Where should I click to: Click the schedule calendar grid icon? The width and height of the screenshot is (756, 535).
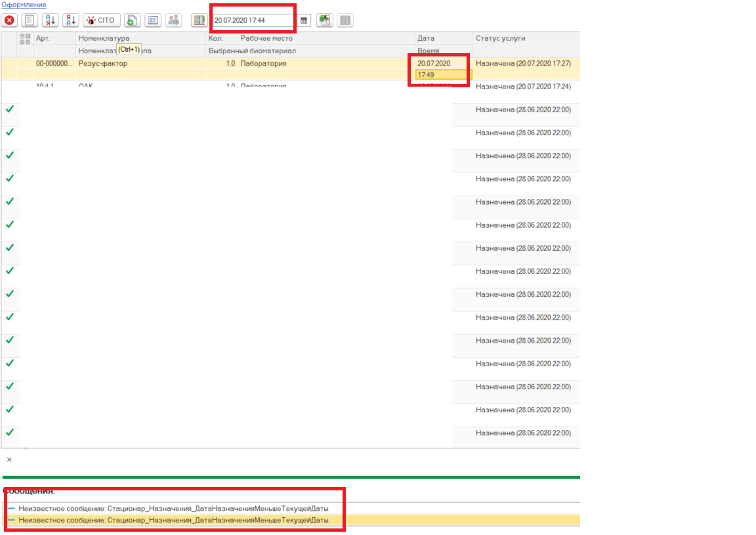pyautogui.click(x=324, y=20)
